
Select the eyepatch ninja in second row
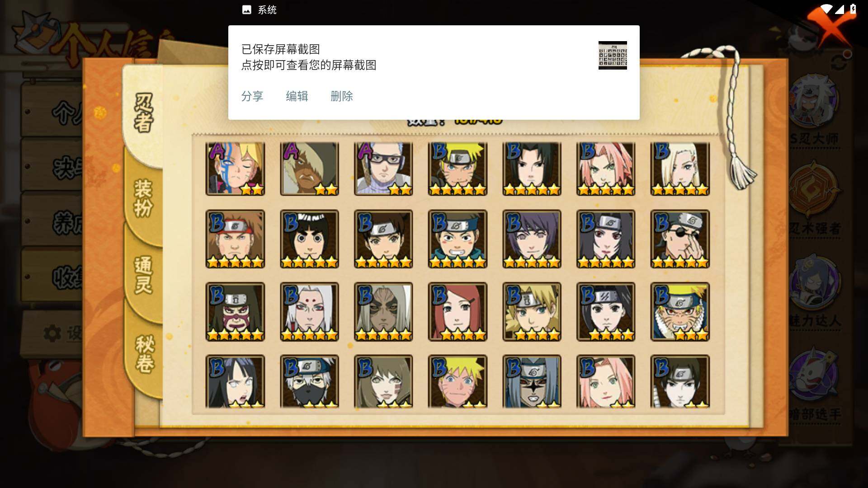(x=680, y=239)
